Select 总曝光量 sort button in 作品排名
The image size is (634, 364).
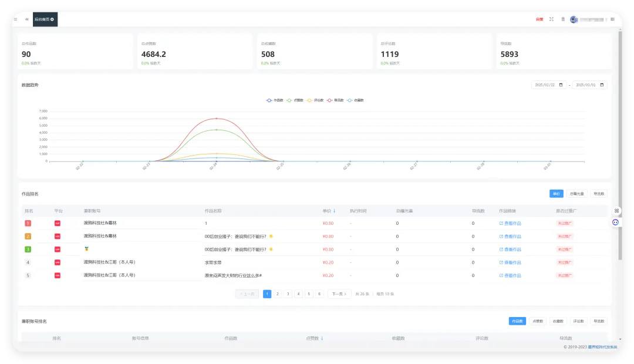click(x=576, y=194)
